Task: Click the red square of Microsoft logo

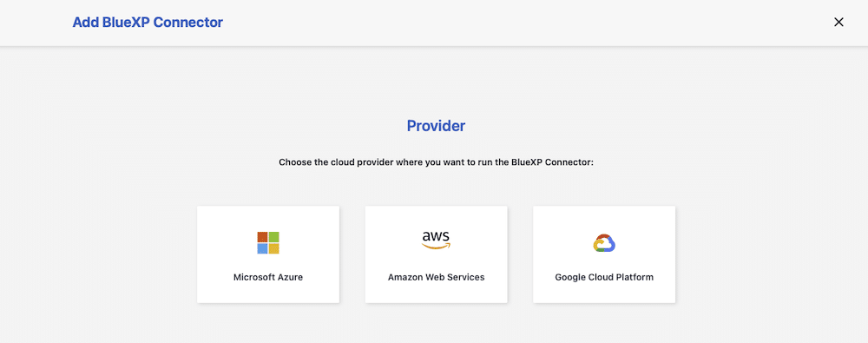Action: [262, 237]
